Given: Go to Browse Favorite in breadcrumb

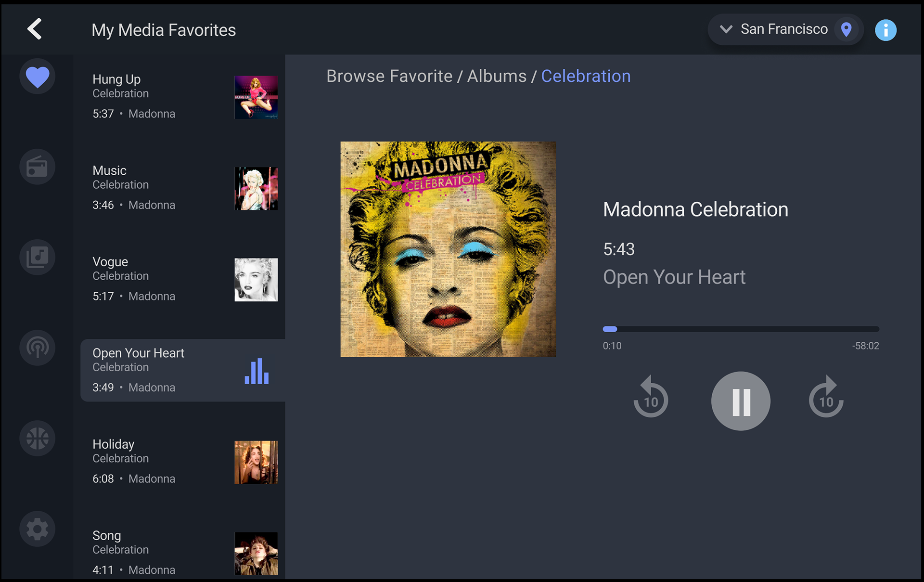Looking at the screenshot, I should coord(389,76).
